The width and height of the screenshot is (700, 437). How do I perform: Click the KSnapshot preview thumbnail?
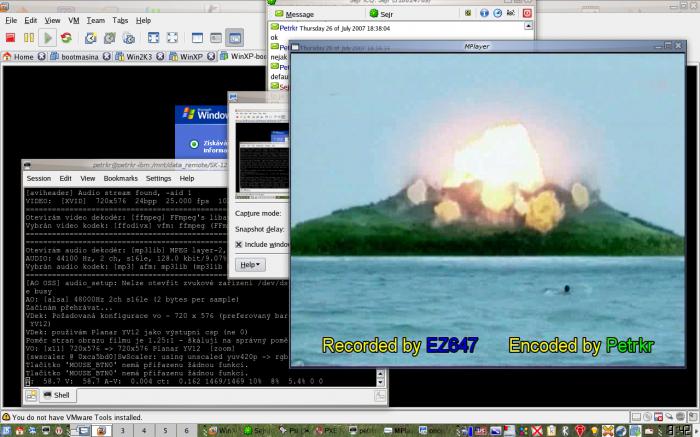(x=262, y=153)
